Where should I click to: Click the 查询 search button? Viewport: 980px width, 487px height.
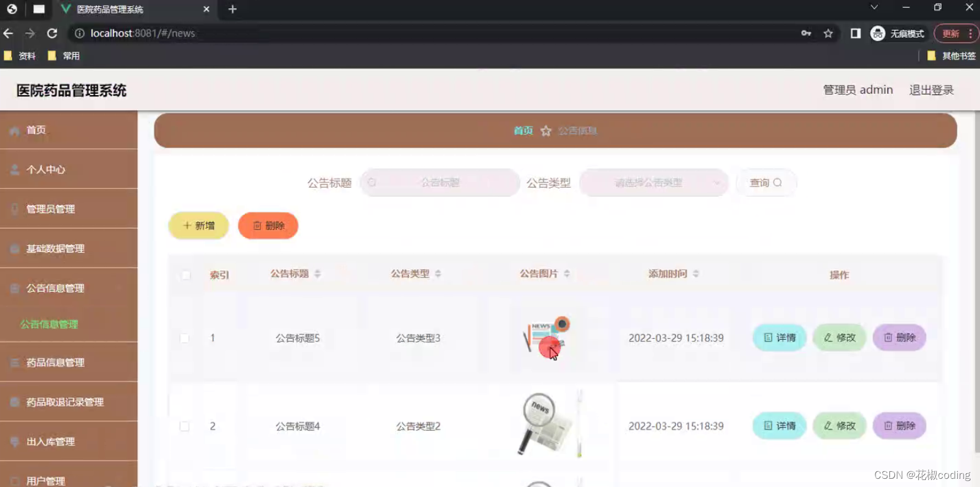click(765, 183)
